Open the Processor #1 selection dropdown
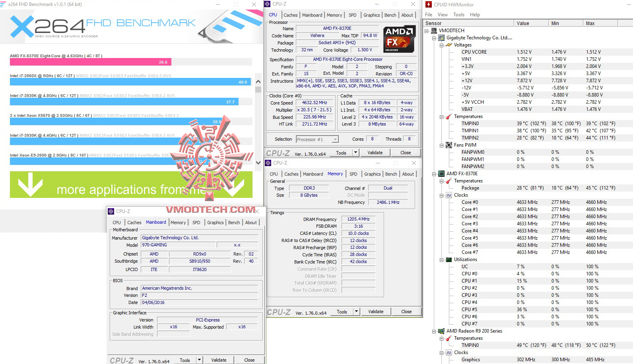 tap(335, 139)
